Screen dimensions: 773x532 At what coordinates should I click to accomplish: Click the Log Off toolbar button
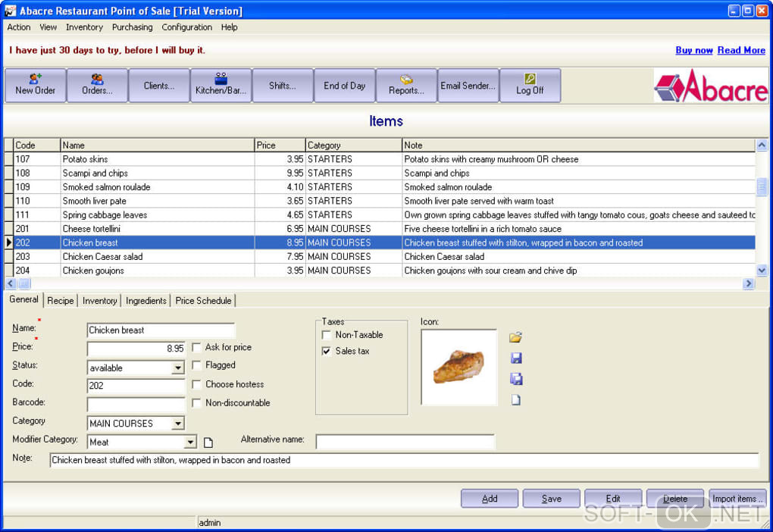pyautogui.click(x=530, y=86)
